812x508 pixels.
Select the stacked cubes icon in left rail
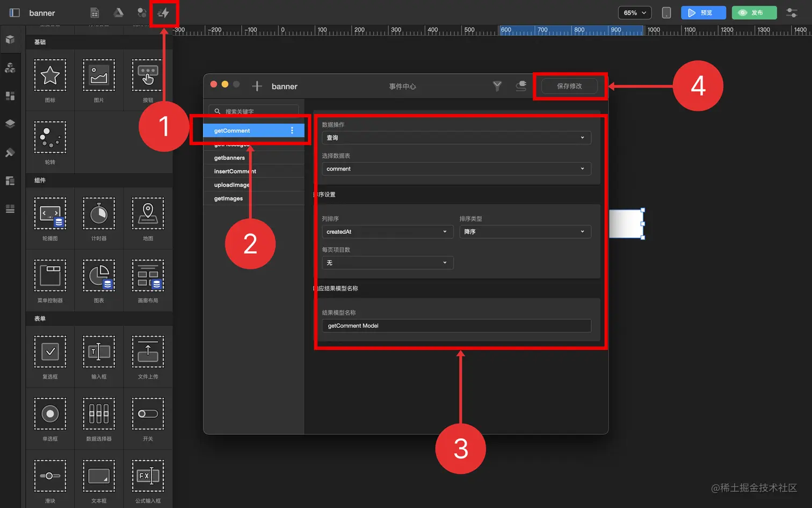click(x=10, y=68)
